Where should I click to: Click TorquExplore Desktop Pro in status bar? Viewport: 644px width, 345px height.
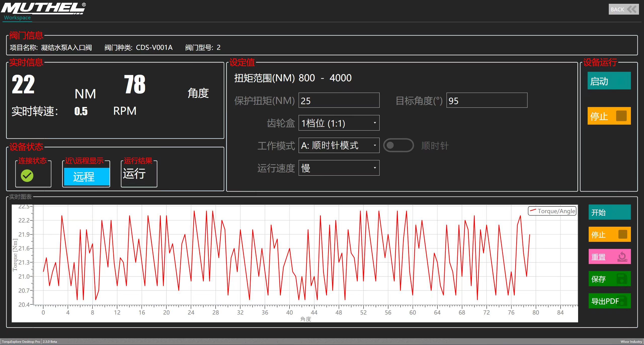click(21, 342)
